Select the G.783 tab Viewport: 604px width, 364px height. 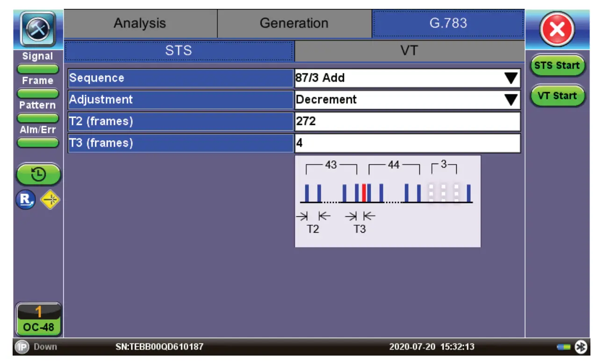[448, 23]
